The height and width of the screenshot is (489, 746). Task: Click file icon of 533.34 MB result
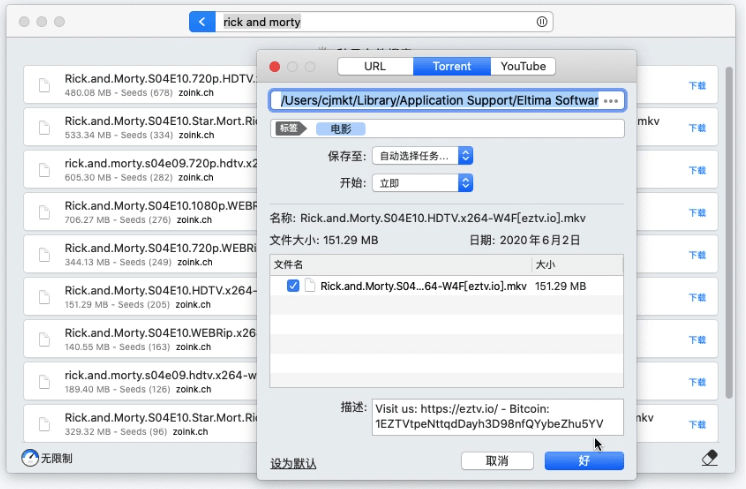pyautogui.click(x=44, y=127)
